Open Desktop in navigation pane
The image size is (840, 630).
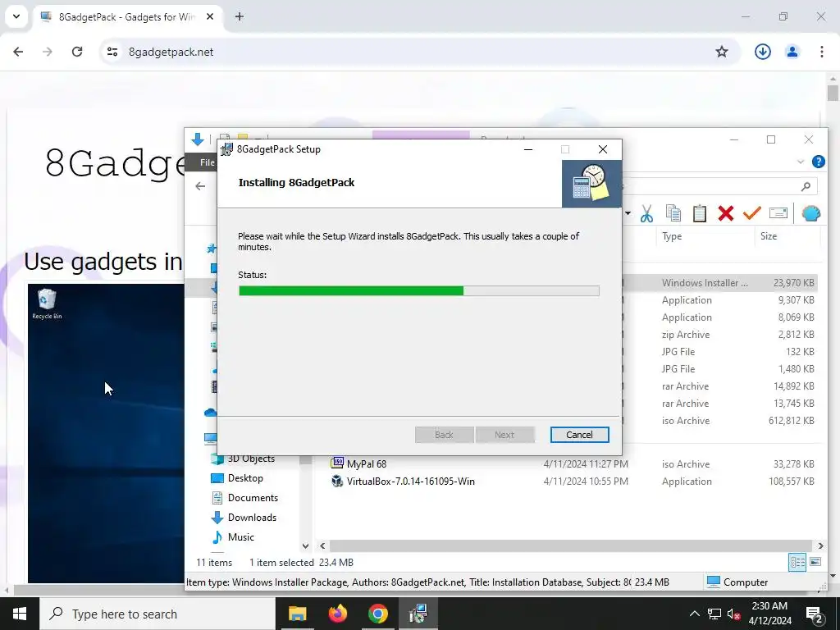pos(245,478)
